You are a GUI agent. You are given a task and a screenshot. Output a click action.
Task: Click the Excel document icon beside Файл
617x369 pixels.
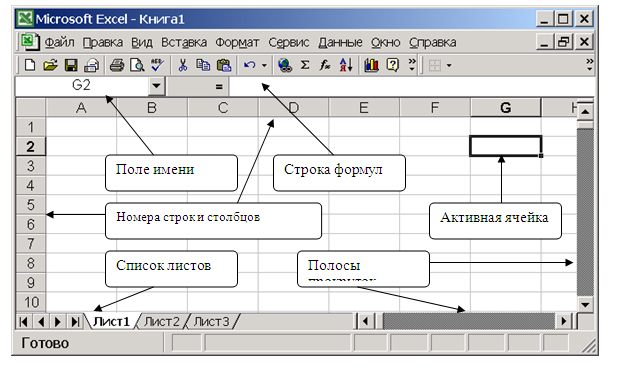[30, 42]
